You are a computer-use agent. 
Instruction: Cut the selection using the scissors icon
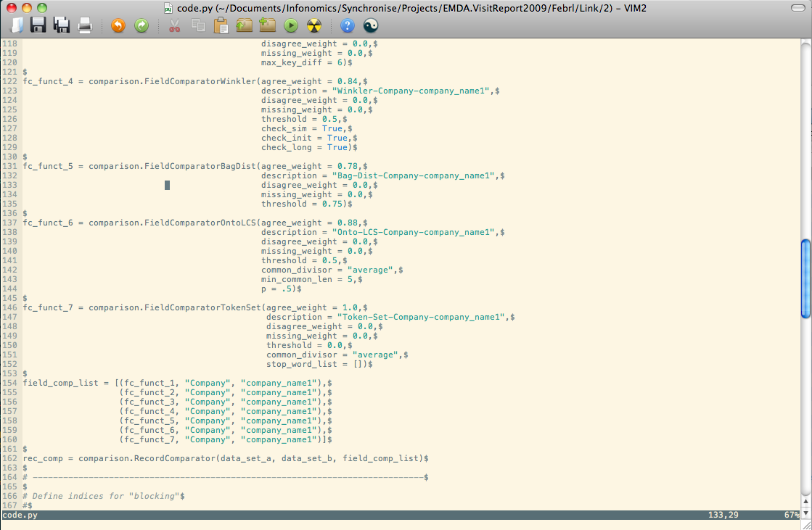pos(174,25)
